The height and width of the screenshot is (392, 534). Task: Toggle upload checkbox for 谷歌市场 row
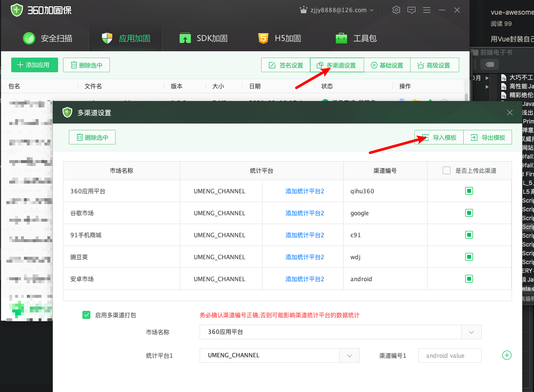coord(469,213)
